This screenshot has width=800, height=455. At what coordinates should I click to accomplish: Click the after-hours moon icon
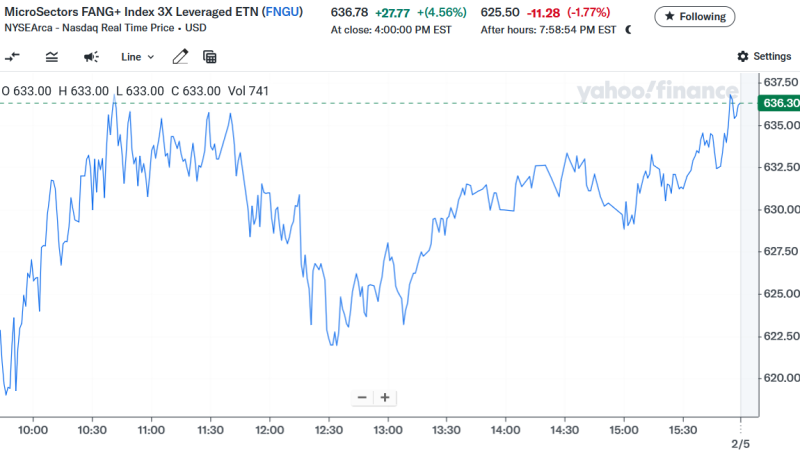(x=628, y=30)
